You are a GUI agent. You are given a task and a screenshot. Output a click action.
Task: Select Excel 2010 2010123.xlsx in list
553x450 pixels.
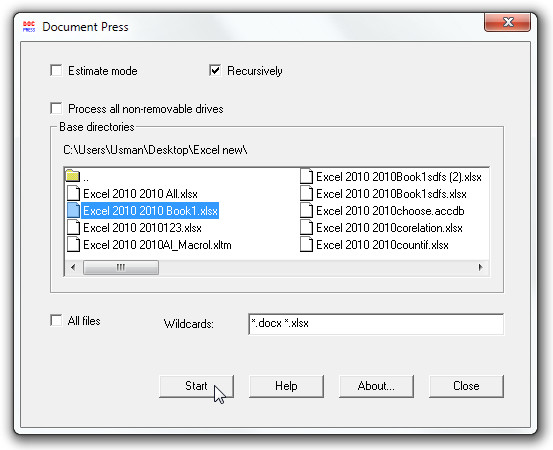click(x=142, y=228)
